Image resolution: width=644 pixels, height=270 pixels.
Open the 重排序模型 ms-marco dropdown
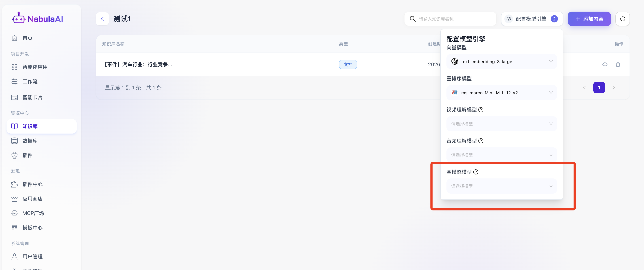501,93
